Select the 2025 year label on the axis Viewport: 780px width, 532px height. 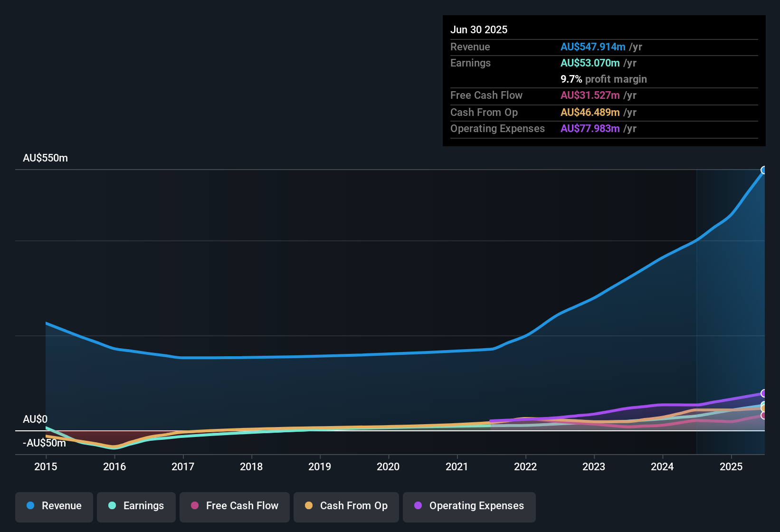pos(731,467)
